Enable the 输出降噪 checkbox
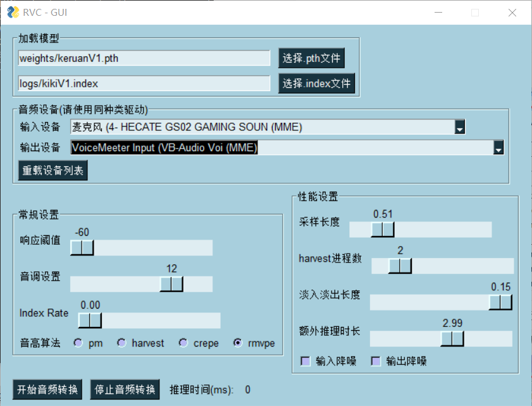The height and width of the screenshot is (406, 532). pyautogui.click(x=376, y=361)
